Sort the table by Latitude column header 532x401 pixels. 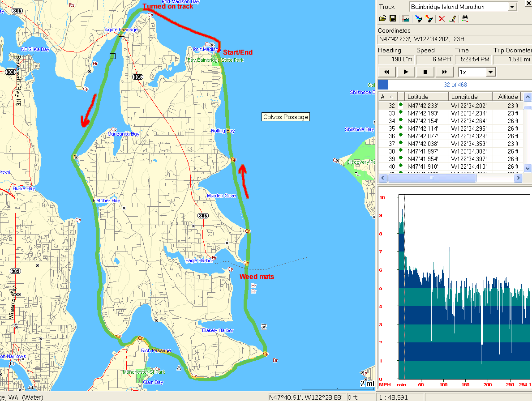pos(426,97)
